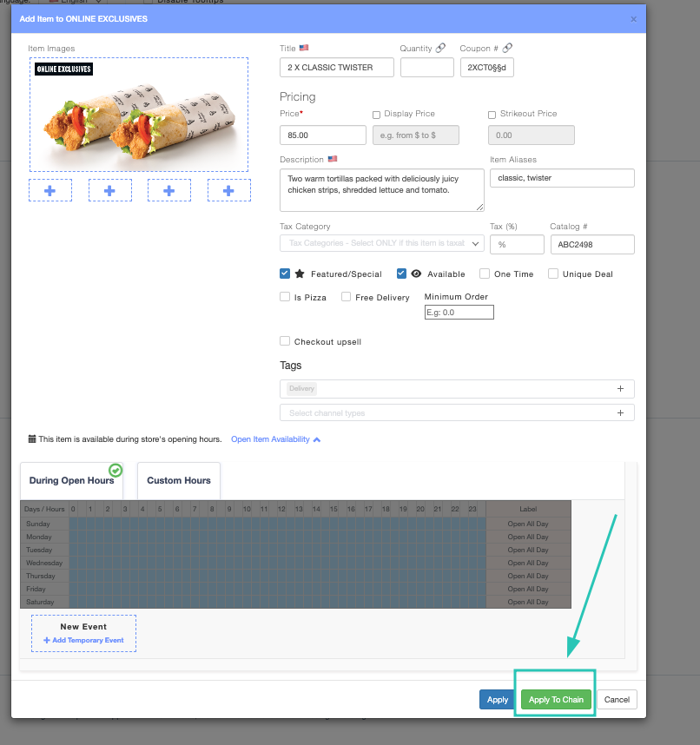Click the Price field showing 85.00

tap(323, 135)
